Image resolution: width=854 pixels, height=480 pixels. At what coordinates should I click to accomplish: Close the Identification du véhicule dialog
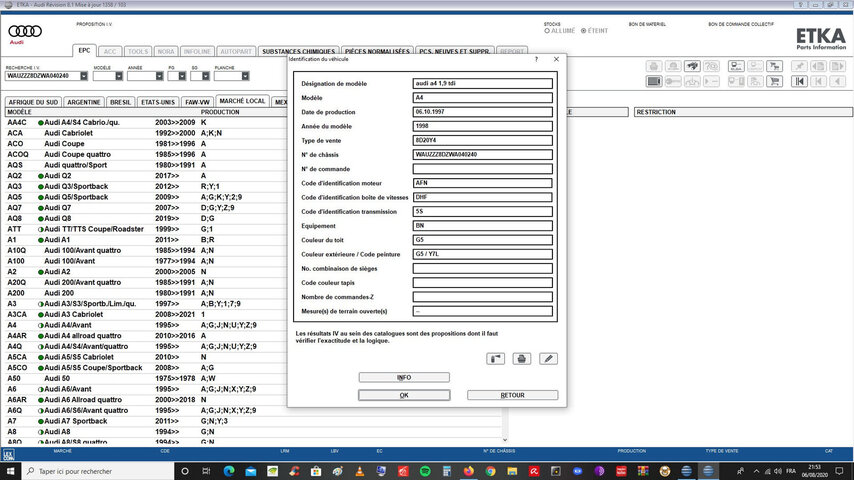[x=556, y=59]
